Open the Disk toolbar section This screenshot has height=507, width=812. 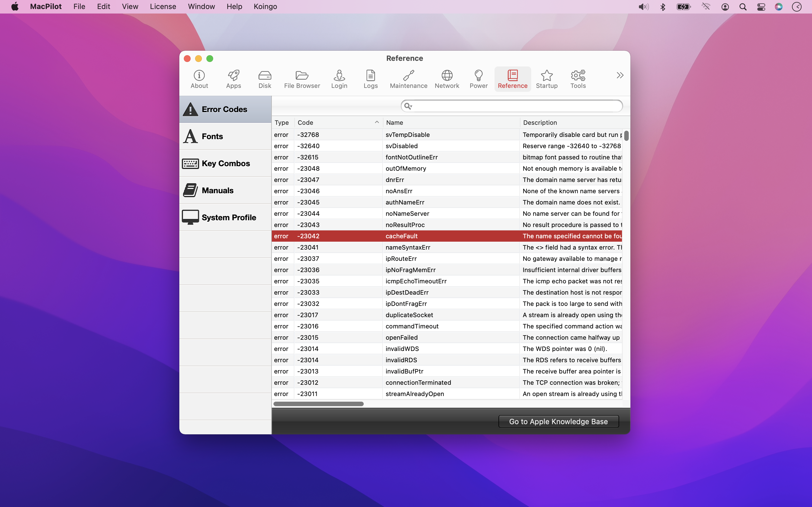tap(264, 79)
